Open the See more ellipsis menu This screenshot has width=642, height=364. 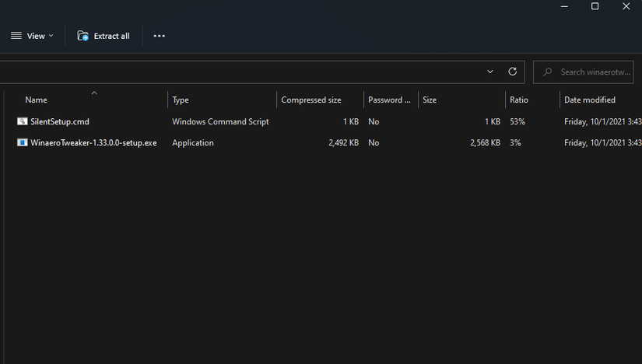point(160,36)
